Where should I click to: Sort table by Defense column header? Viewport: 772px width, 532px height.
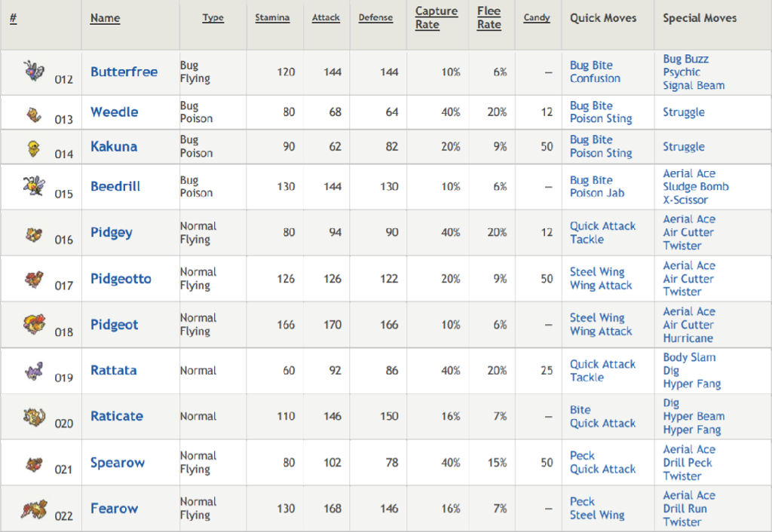pos(375,18)
